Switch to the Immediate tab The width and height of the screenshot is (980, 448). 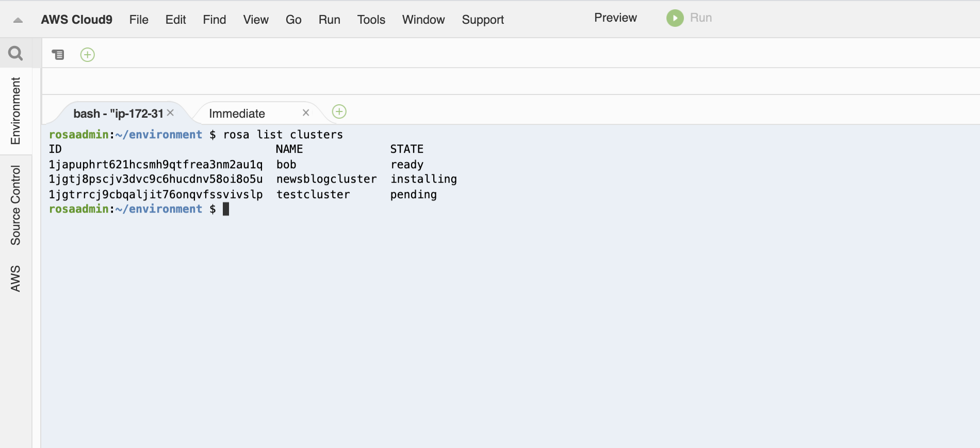(x=237, y=114)
